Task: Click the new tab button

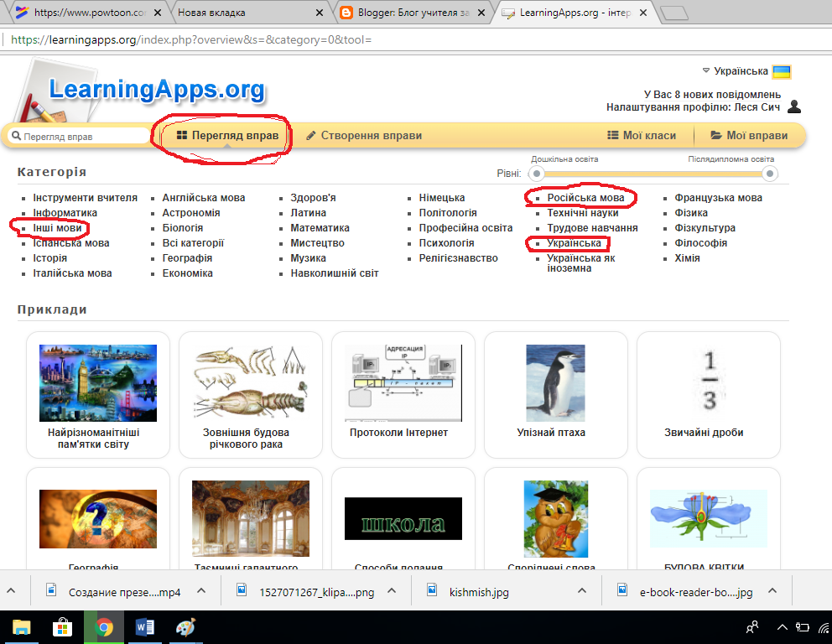Action: click(674, 13)
